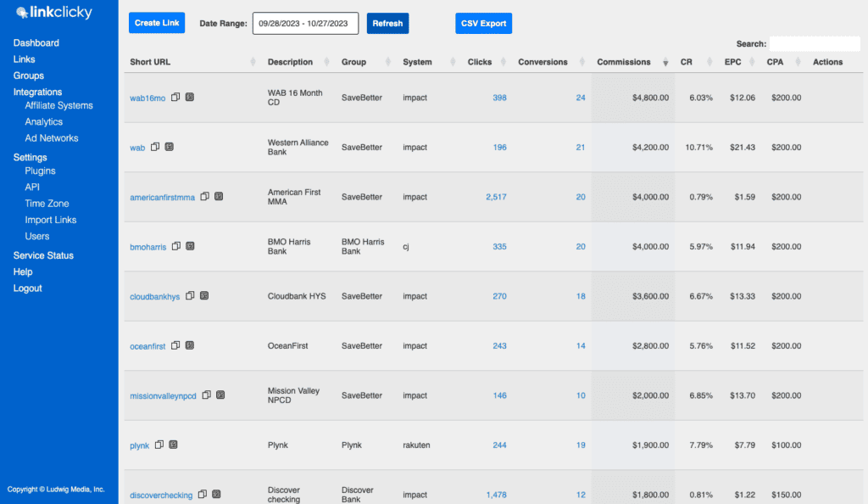Copy the plynk short URL
868x504 pixels.
pos(159,445)
